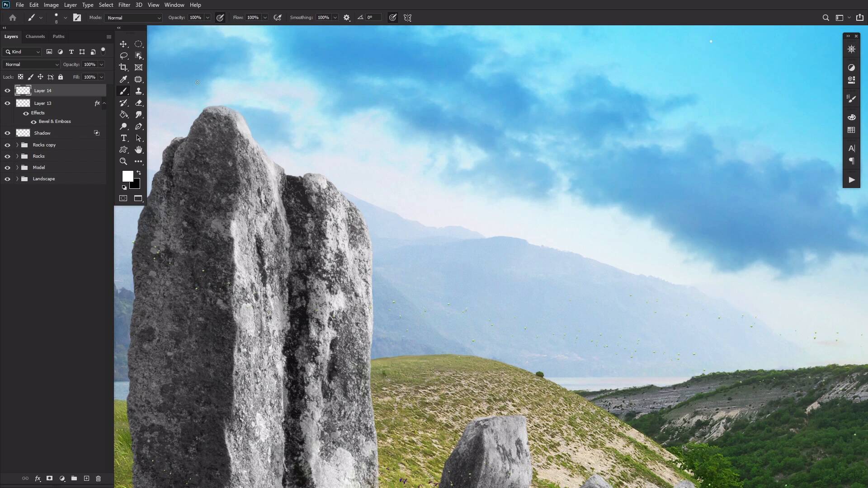The width and height of the screenshot is (868, 488).
Task: Select the Crop tool
Action: 123,67
